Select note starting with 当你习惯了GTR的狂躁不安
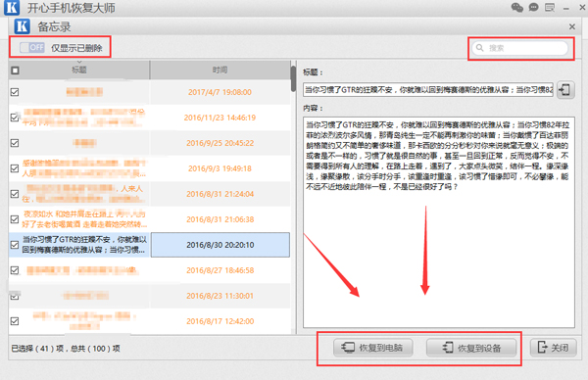This screenshot has height=380, width=588. (84, 245)
